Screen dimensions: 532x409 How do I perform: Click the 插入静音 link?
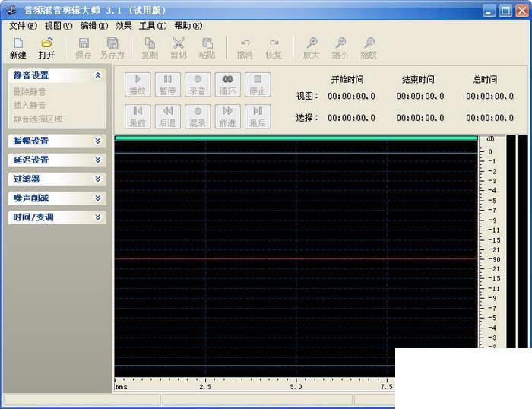click(30, 106)
